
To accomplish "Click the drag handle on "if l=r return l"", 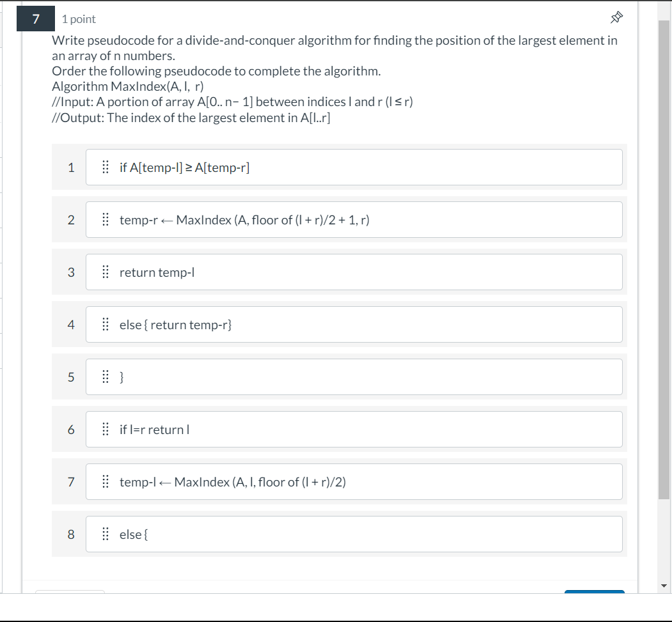I will 105,429.
